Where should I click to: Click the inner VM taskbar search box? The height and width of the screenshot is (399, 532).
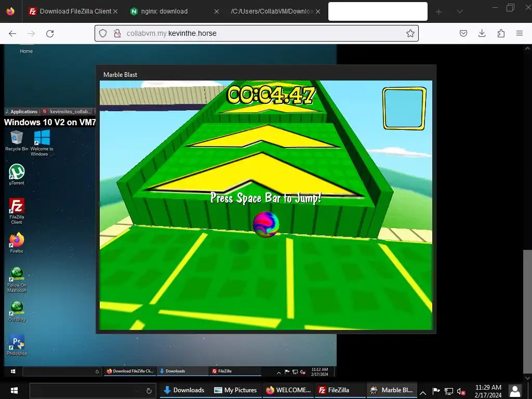pos(62,371)
